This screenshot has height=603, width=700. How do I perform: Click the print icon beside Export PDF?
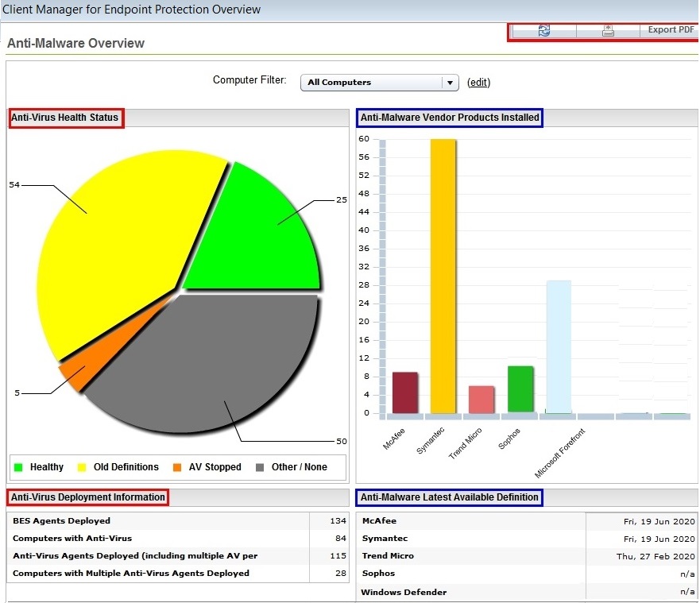[x=608, y=30]
